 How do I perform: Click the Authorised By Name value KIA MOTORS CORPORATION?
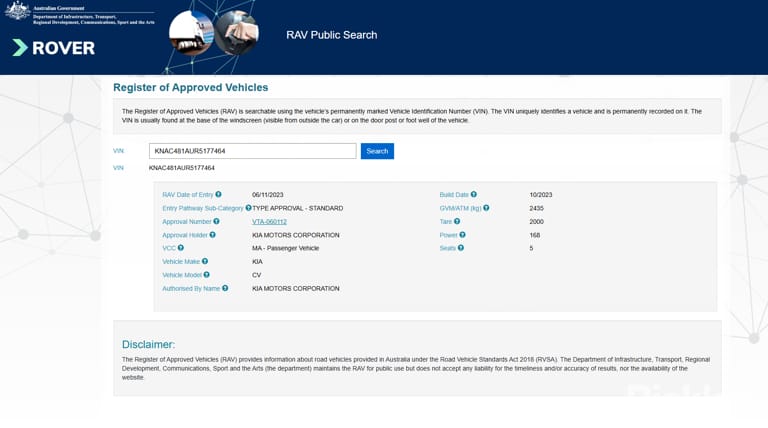tap(295, 288)
